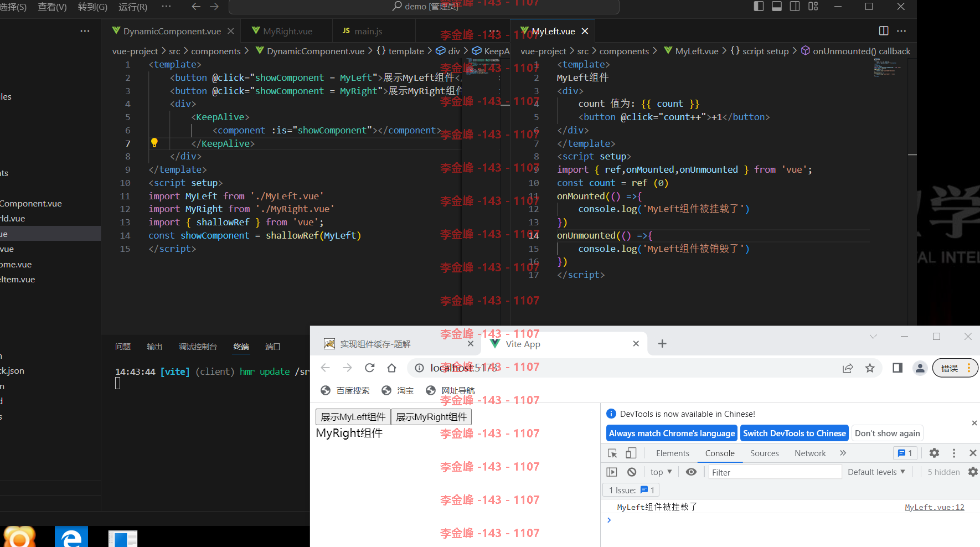Click browser forward arrow
Viewport: 980px width, 547px height.
(x=347, y=368)
